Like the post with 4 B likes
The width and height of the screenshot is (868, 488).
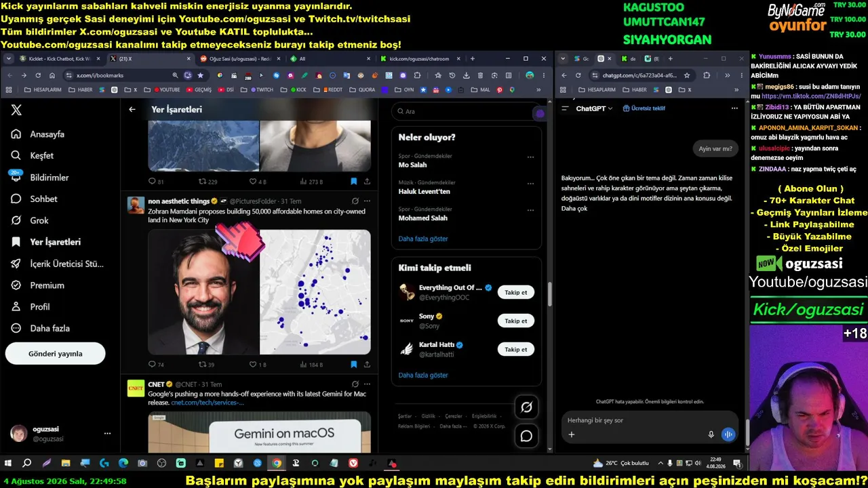[x=258, y=182]
